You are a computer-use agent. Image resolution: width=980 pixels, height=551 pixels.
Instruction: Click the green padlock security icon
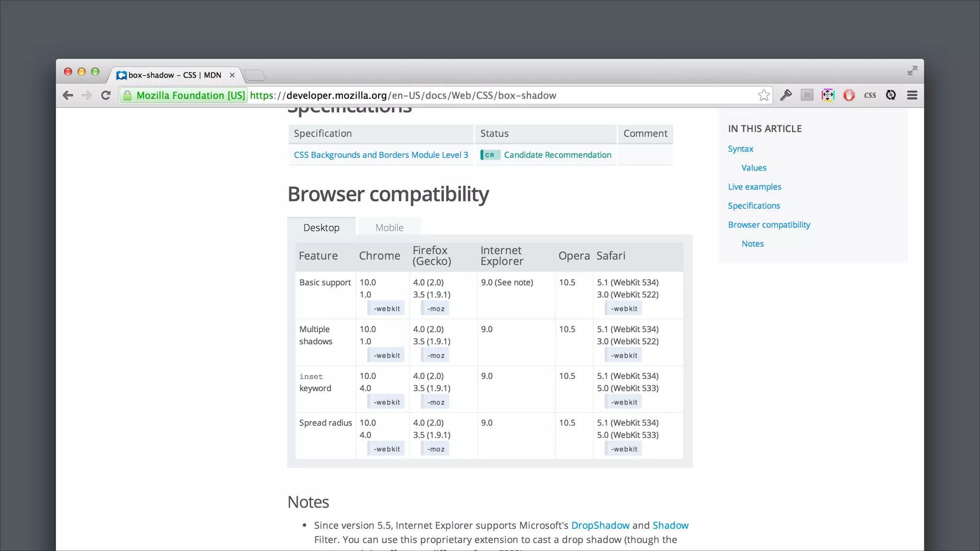pos(127,96)
